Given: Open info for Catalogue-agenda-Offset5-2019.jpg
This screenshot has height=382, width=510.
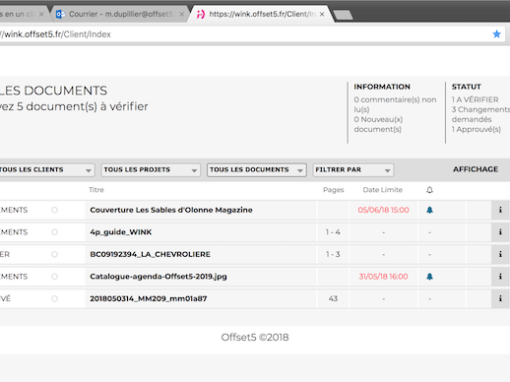Looking at the screenshot, I should [x=500, y=276].
